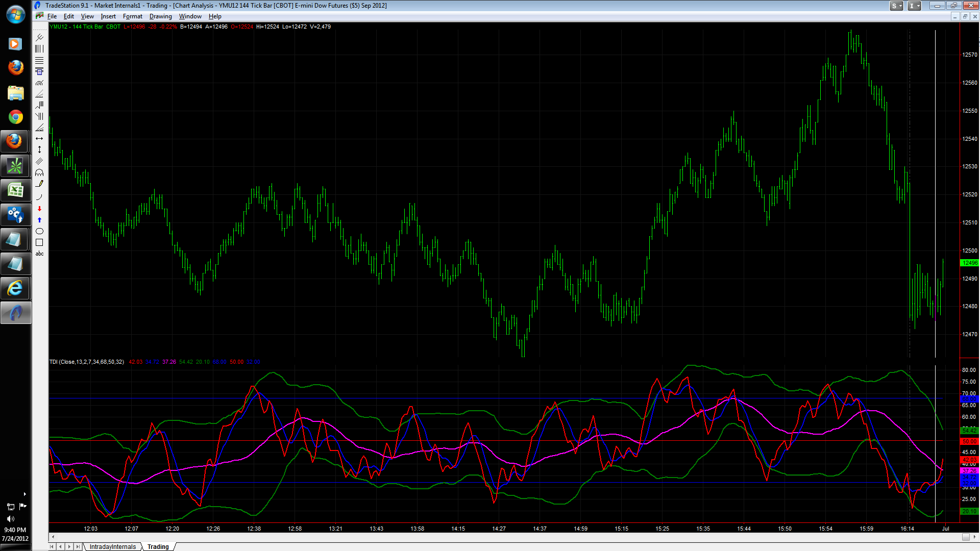Open the I dropdown in title bar
The width and height of the screenshot is (980, 551).
[x=914, y=6]
